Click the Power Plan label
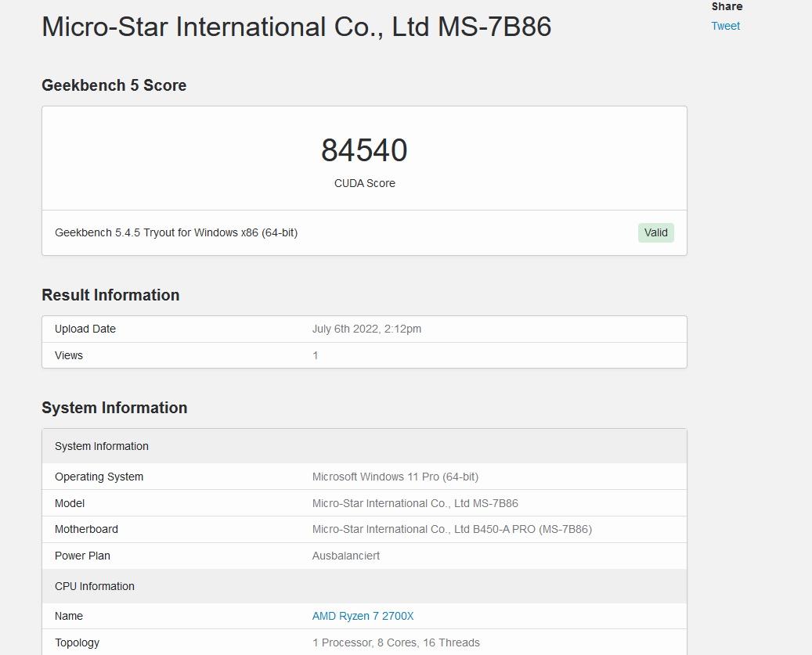 [82, 556]
